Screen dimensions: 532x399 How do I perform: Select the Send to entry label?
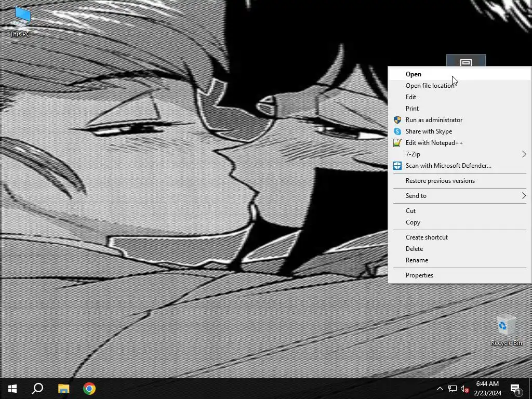coord(416,196)
